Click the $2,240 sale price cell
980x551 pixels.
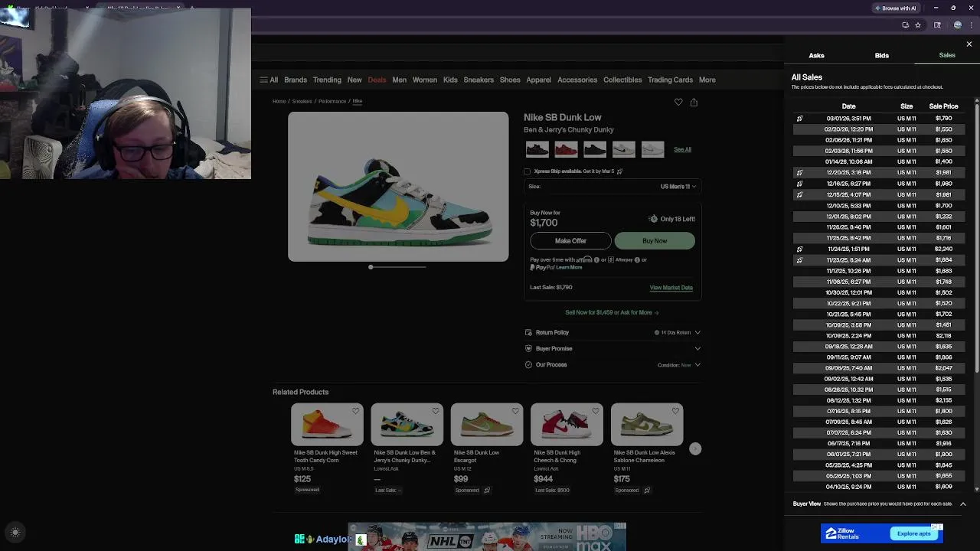click(943, 249)
